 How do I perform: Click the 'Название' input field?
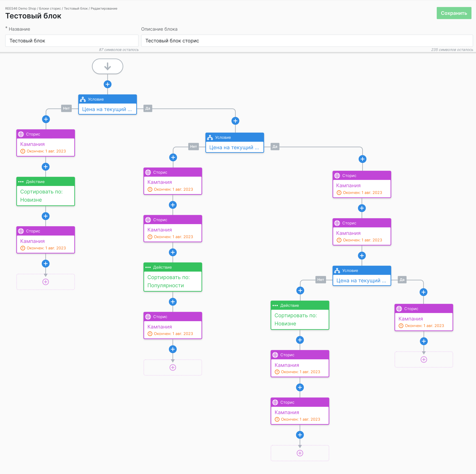point(72,41)
